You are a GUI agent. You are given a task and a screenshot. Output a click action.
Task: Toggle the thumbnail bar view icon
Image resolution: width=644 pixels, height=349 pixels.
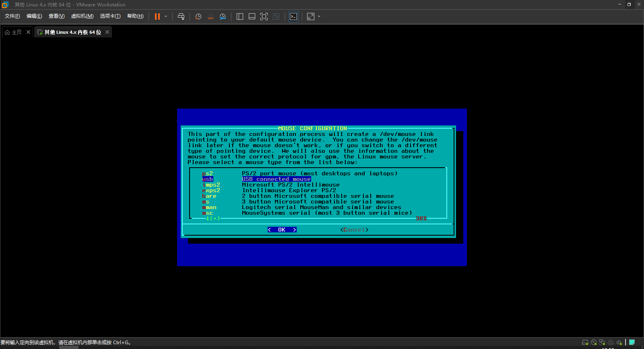click(252, 16)
